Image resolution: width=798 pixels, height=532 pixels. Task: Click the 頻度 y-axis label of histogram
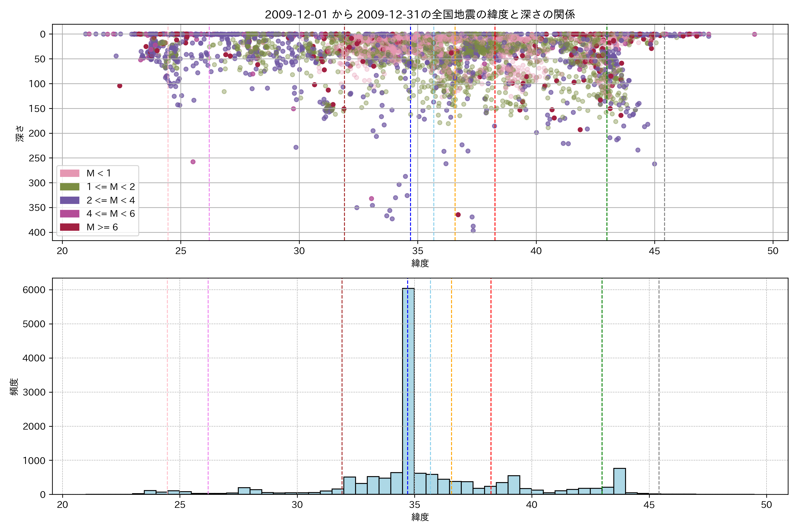(x=14, y=387)
